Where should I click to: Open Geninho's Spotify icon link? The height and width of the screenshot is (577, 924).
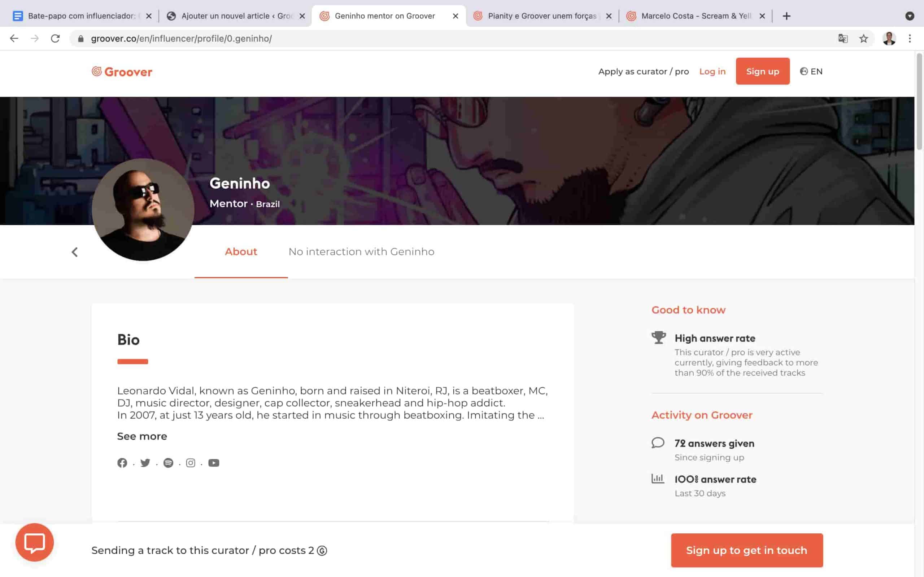point(168,463)
